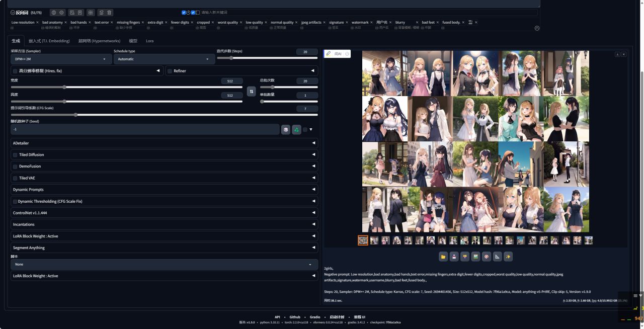
Task: Open the Sampler dropdown showing DPM++ 2M
Action: pos(61,59)
